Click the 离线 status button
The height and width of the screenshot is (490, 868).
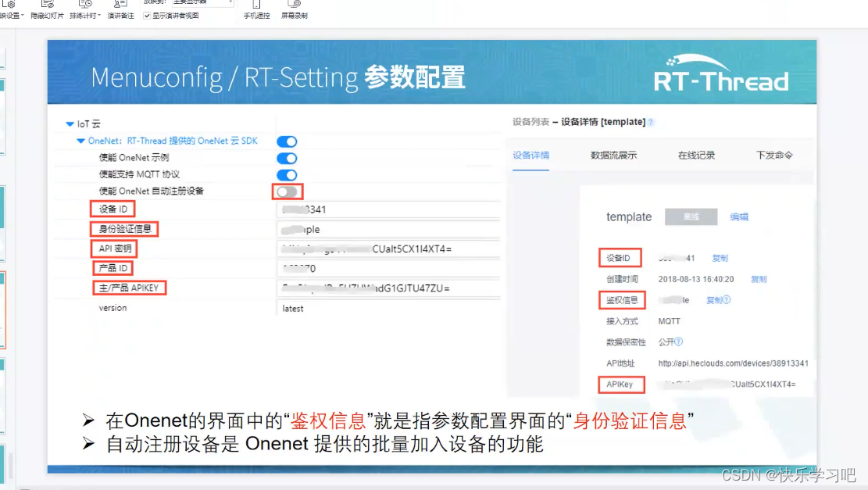click(691, 216)
